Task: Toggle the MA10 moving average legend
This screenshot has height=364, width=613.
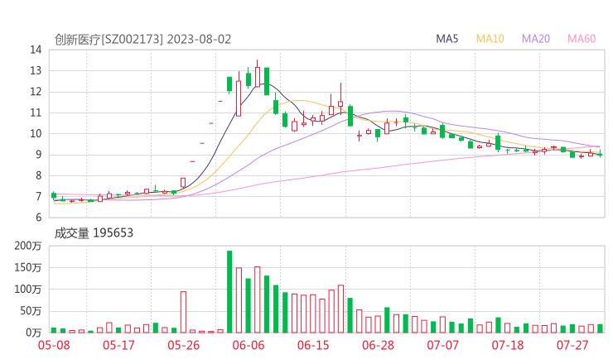Action: click(490, 39)
